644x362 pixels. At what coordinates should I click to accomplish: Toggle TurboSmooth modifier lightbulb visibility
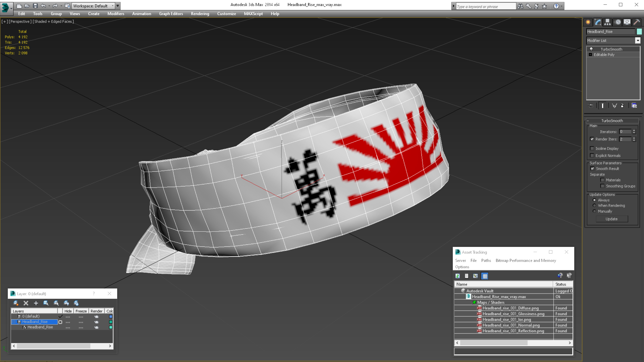tap(591, 49)
